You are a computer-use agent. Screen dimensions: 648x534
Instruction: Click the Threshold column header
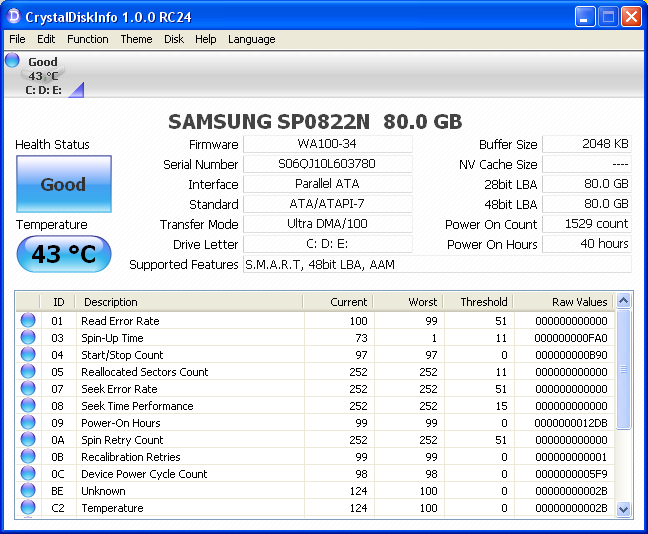[479, 302]
